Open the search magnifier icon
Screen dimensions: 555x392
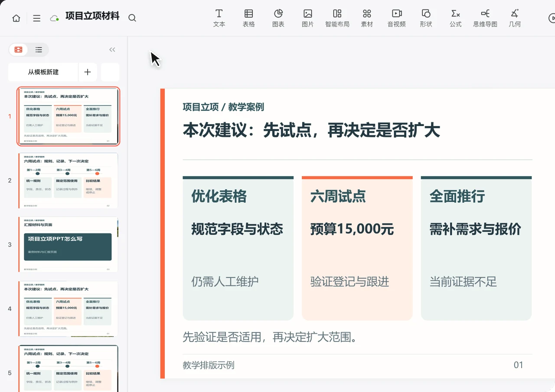click(132, 18)
